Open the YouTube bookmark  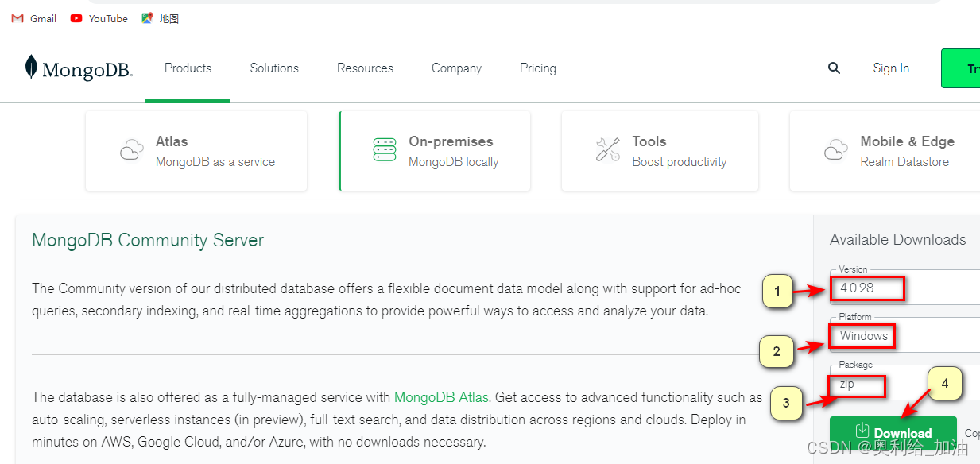click(x=99, y=18)
